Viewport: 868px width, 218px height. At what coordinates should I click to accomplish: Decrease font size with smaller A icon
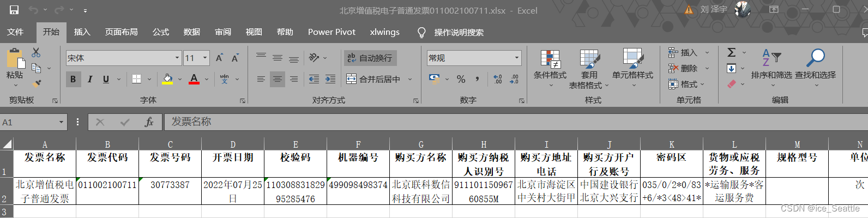(x=236, y=58)
